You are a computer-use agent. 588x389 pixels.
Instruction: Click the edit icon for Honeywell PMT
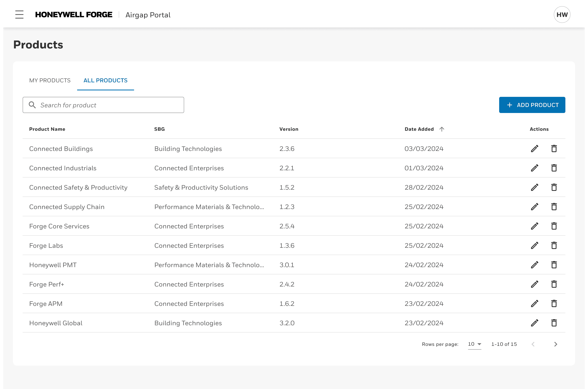[535, 265]
